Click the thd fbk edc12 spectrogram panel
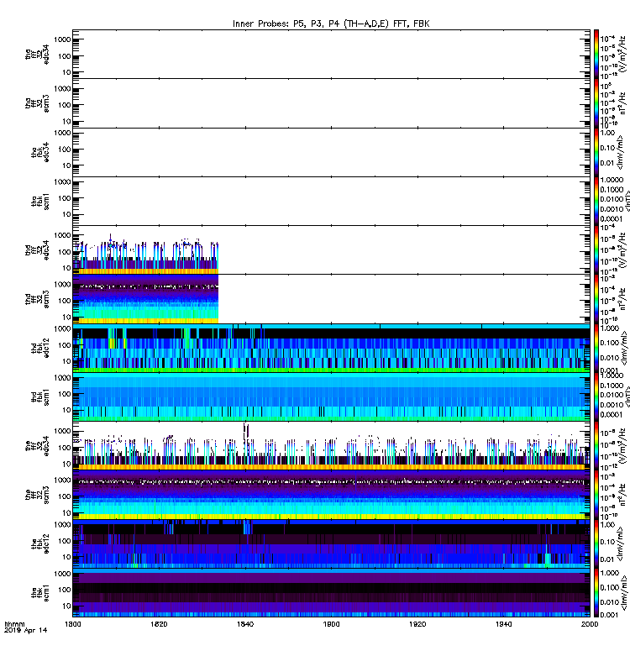This screenshot has width=630, height=672. click(331, 348)
